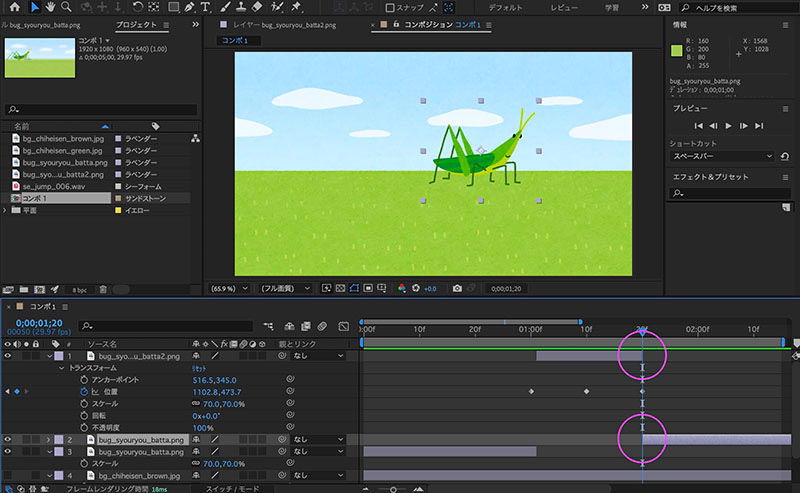Click the position stopwatch icon for 位置
Image resolution: width=800 pixels, height=493 pixels.
(x=84, y=393)
